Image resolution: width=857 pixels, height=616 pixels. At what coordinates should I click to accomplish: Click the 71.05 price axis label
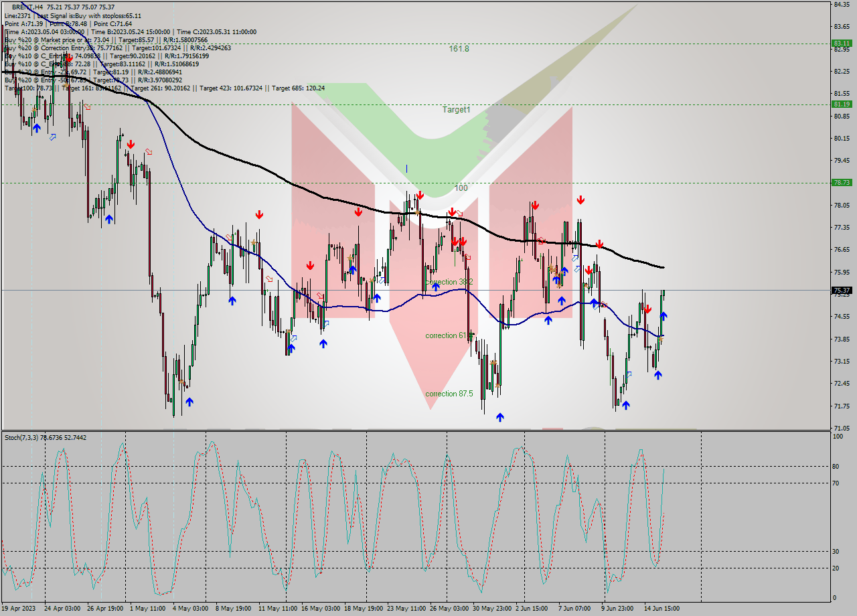point(842,428)
